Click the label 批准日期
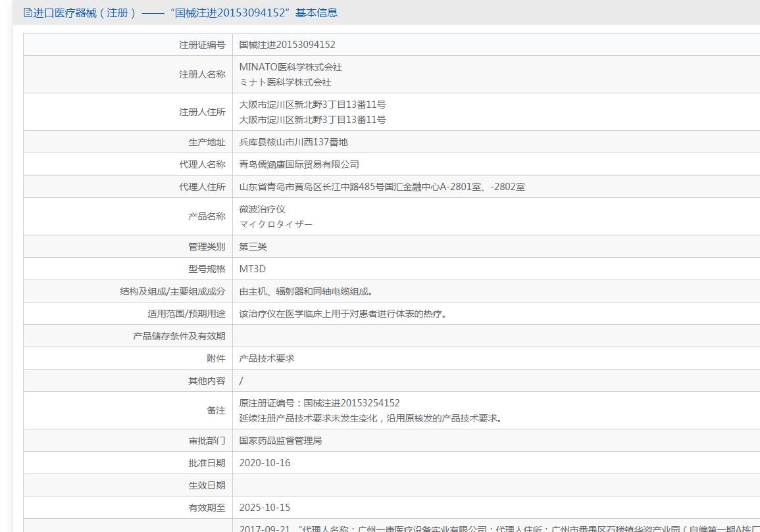The height and width of the screenshot is (532, 760). [207, 463]
